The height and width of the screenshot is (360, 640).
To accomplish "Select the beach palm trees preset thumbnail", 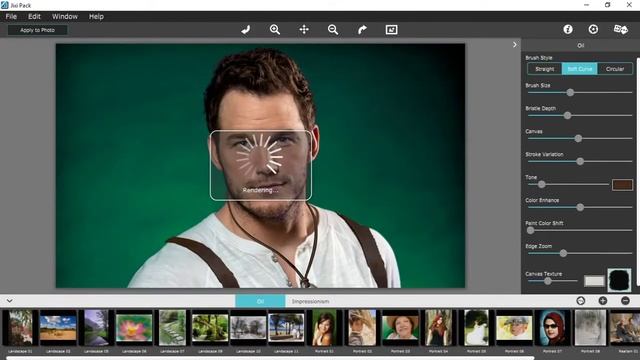I will tap(286, 328).
